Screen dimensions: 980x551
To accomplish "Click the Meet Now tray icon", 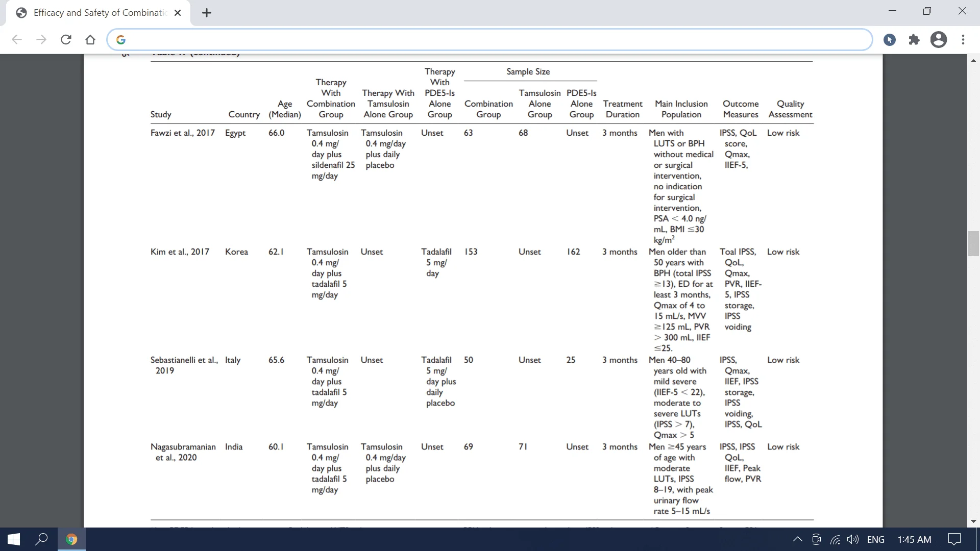I will (816, 539).
